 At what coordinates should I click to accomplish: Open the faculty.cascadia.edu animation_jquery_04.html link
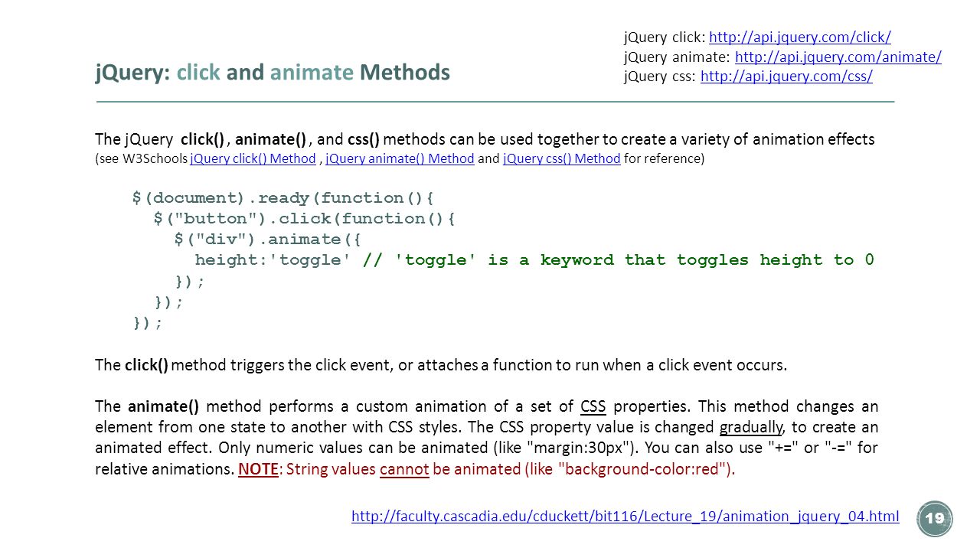click(x=625, y=517)
